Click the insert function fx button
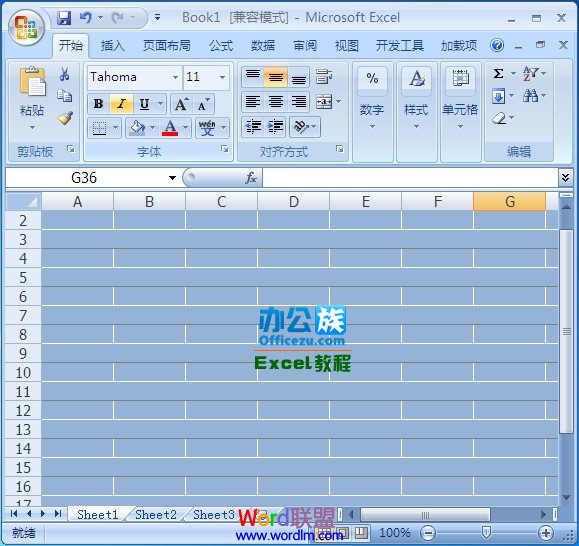 point(251,178)
